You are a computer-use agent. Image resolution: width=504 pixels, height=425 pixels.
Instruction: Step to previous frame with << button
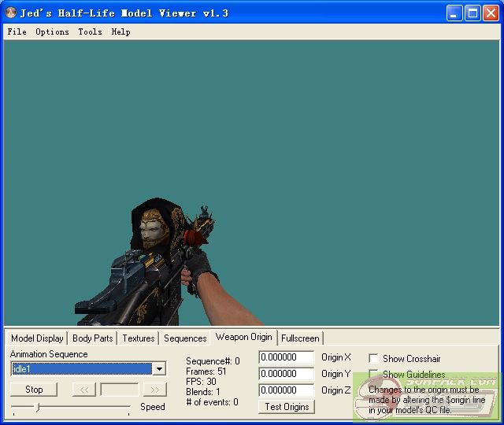click(x=83, y=390)
